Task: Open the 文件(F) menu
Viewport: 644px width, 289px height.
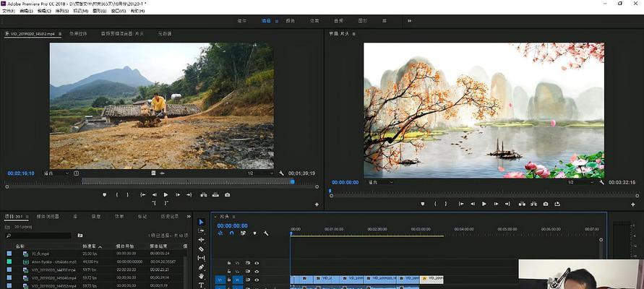Action: (9, 11)
